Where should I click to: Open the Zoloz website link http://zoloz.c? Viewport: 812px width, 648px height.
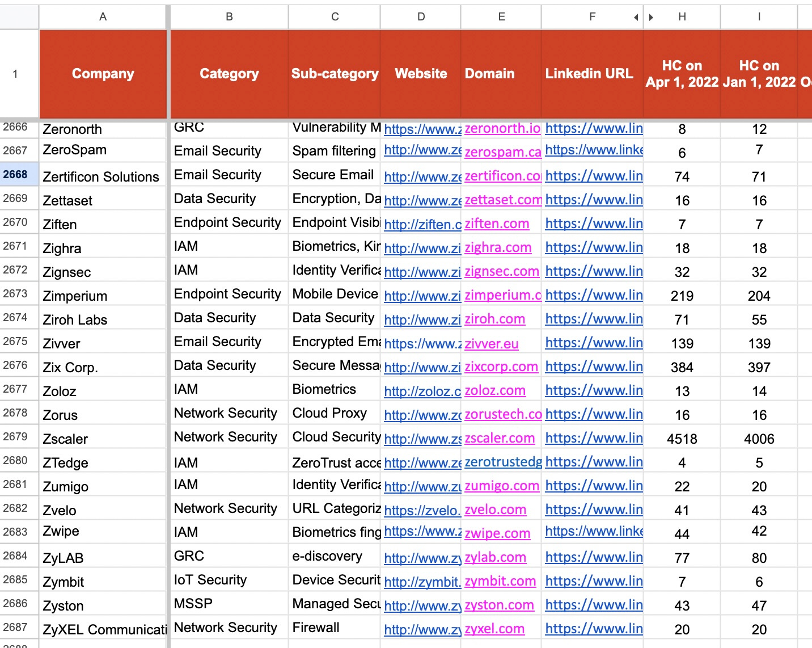pyautogui.click(x=422, y=392)
